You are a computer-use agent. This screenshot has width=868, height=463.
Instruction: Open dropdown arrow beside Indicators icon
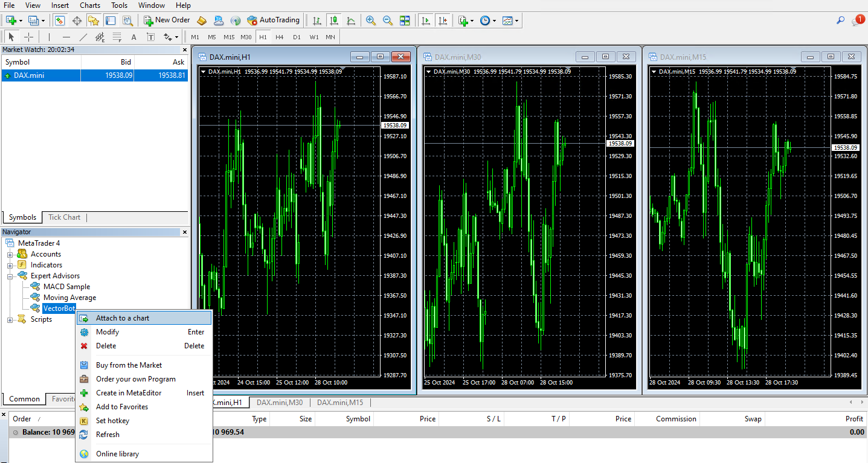pyautogui.click(x=472, y=21)
